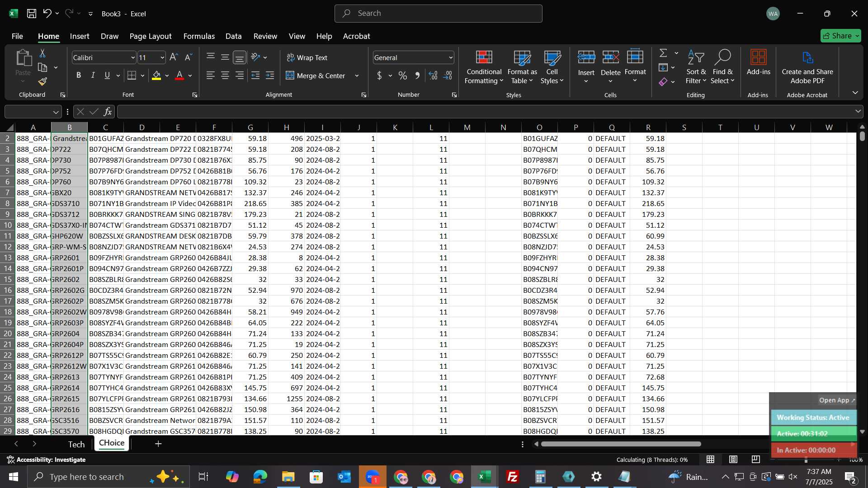Click the Find & Select button
The height and width of the screenshot is (488, 868).
tap(722, 67)
